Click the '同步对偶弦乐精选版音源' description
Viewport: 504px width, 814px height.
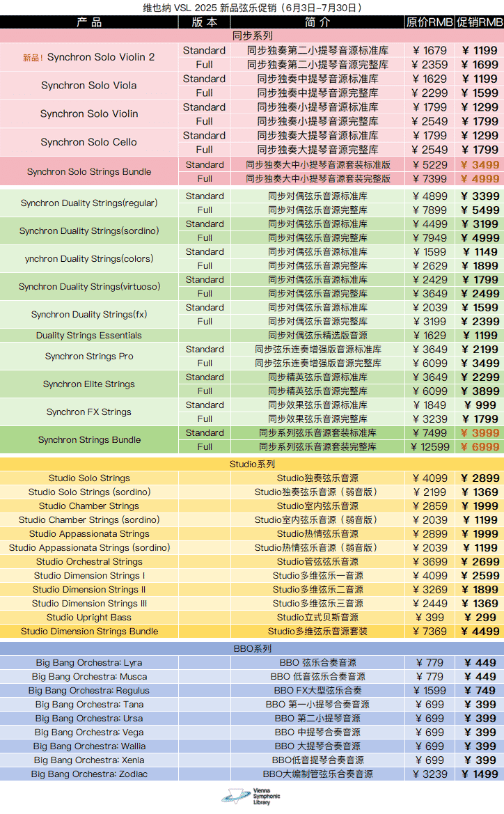click(317, 336)
